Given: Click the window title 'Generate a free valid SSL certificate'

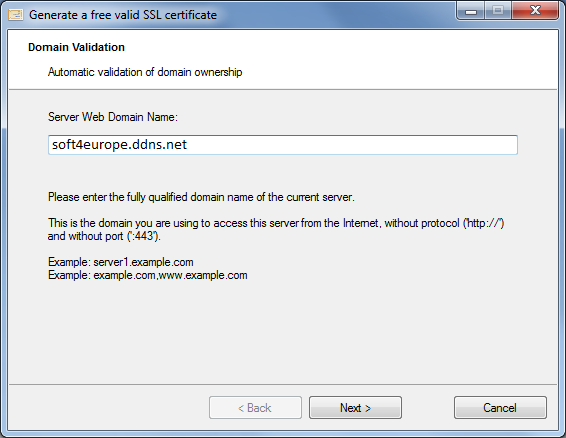Looking at the screenshot, I should (123, 15).
